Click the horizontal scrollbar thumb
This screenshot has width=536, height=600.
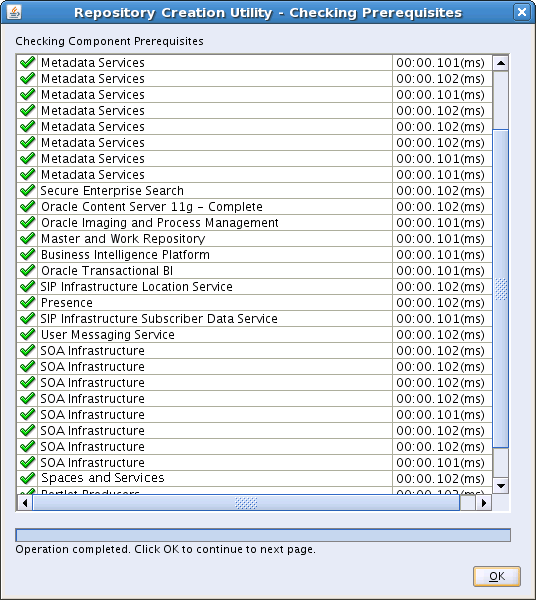(x=246, y=502)
